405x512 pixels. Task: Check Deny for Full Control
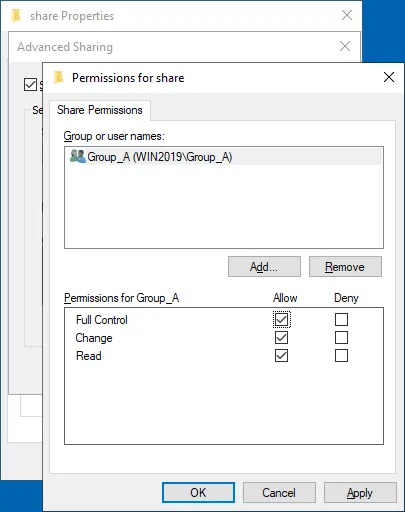click(x=341, y=320)
